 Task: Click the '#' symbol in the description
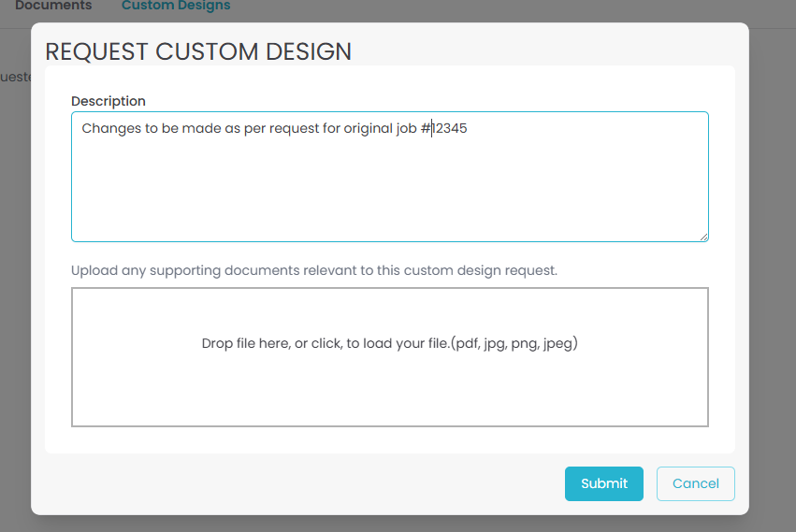[x=425, y=129]
